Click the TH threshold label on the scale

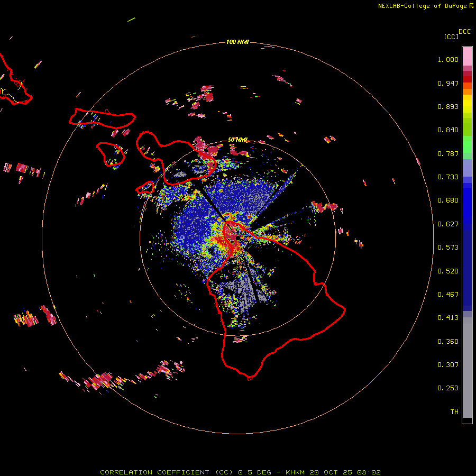coord(454,412)
